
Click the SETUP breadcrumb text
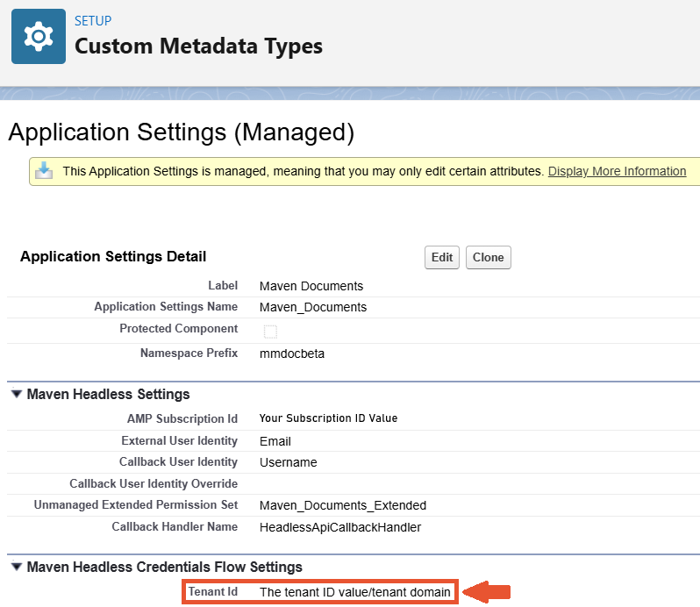point(93,20)
